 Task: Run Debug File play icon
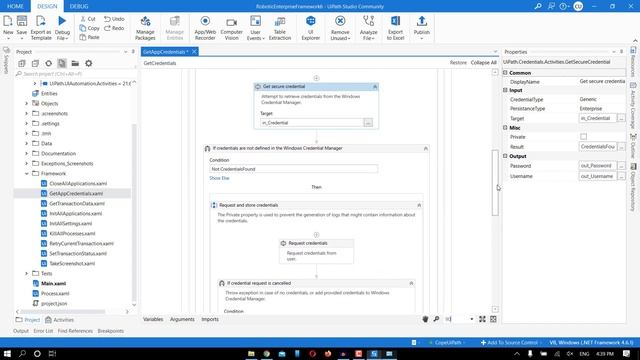pos(62,21)
